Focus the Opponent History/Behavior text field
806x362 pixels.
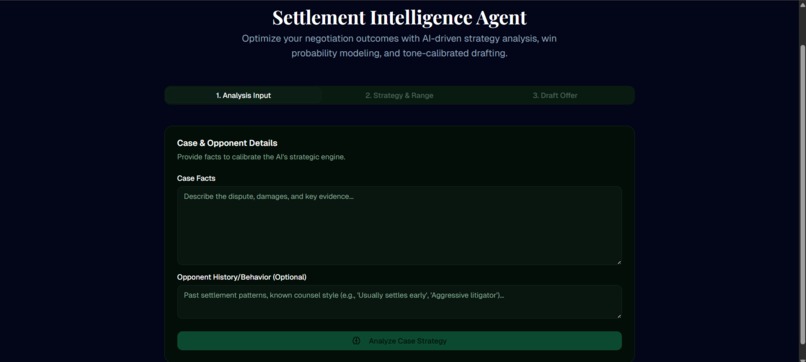pyautogui.click(x=399, y=302)
